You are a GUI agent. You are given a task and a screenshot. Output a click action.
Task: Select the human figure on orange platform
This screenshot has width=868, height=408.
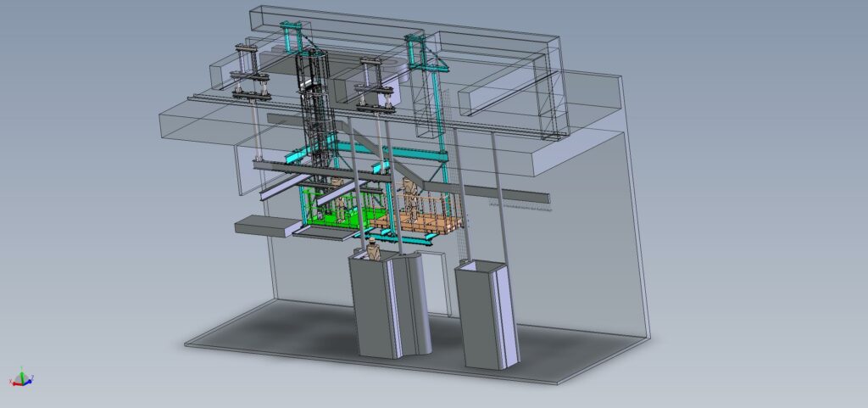click(x=411, y=198)
